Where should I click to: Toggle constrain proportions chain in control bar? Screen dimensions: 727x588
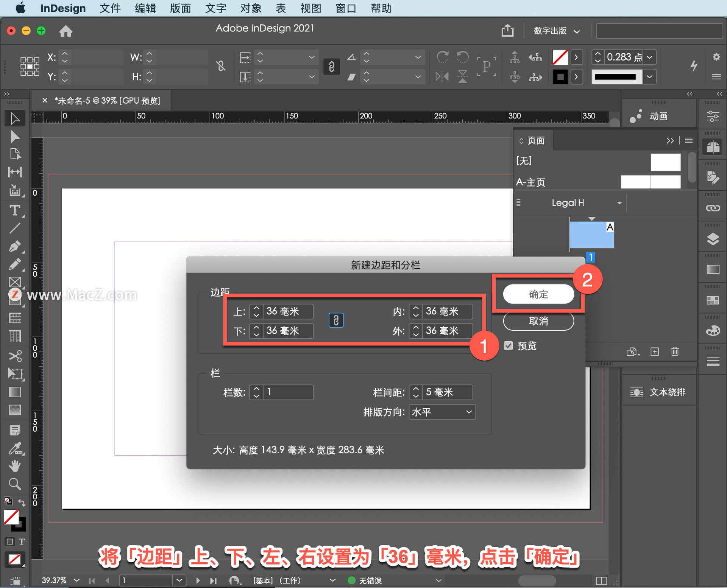pyautogui.click(x=331, y=67)
